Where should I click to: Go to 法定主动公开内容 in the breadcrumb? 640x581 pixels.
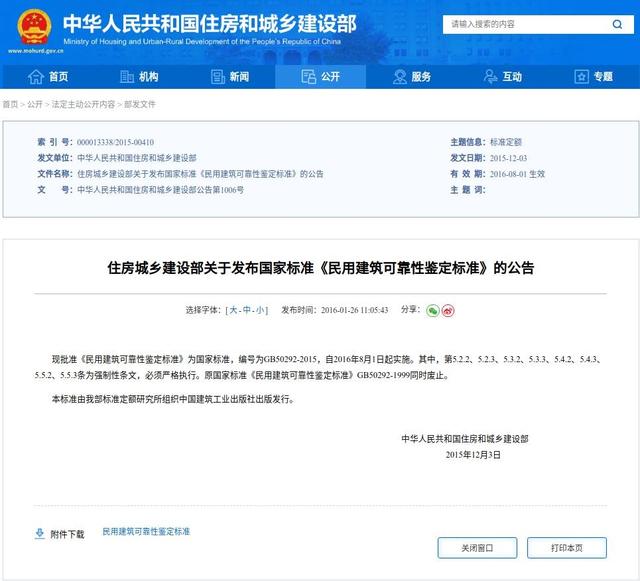click(82, 104)
